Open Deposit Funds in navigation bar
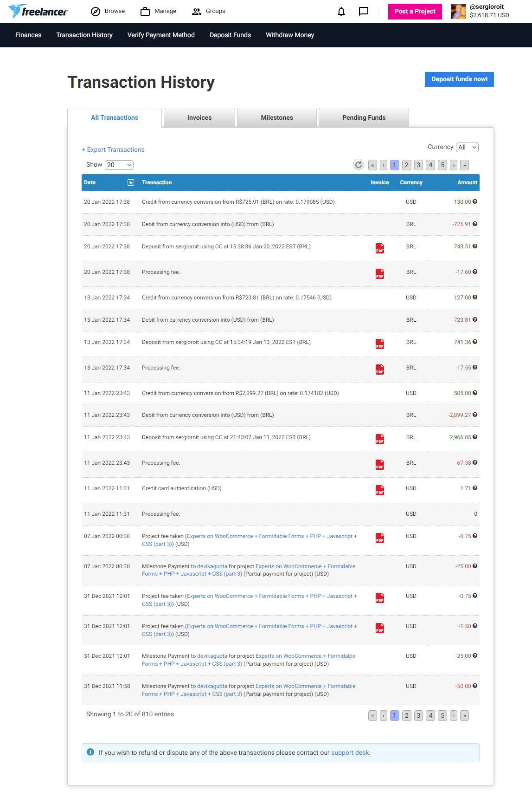 230,35
